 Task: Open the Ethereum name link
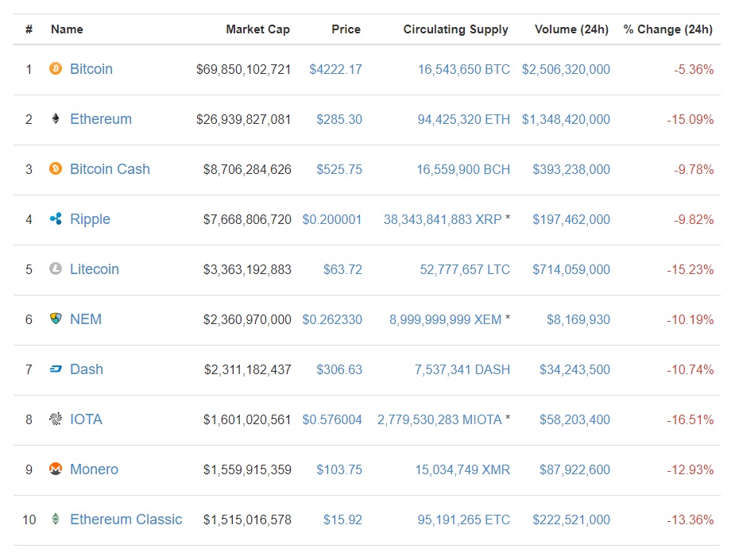point(101,119)
